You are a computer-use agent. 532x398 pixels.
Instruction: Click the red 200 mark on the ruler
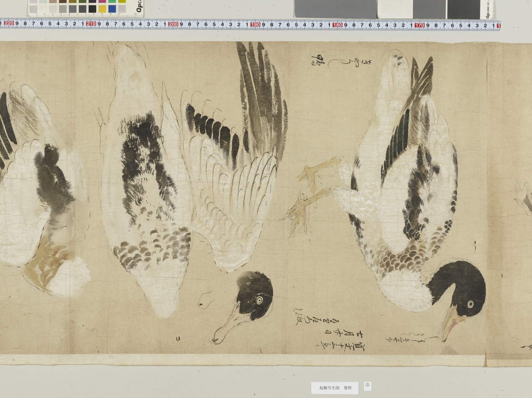tap(173, 24)
